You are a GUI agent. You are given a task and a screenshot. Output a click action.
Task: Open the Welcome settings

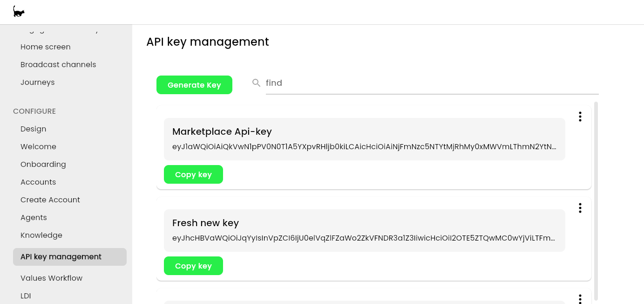[38, 146]
